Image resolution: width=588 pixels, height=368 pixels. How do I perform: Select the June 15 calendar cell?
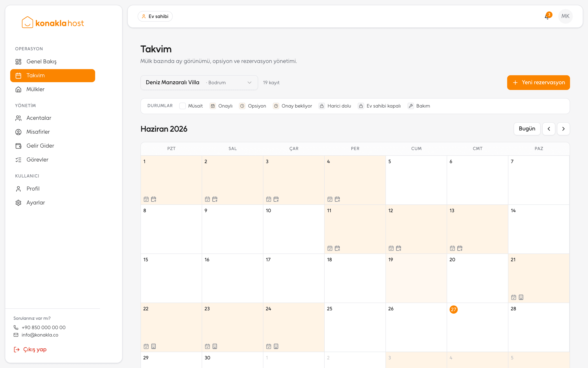(171, 278)
